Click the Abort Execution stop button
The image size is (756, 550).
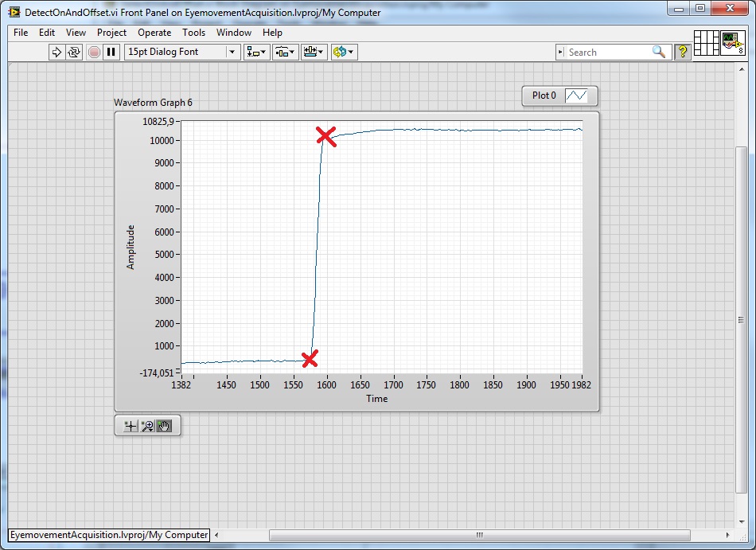(x=95, y=52)
